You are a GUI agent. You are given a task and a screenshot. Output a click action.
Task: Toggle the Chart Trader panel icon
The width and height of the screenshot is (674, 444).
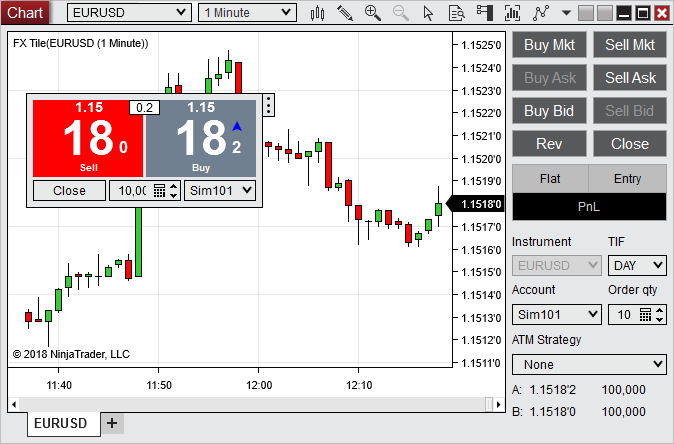(486, 13)
